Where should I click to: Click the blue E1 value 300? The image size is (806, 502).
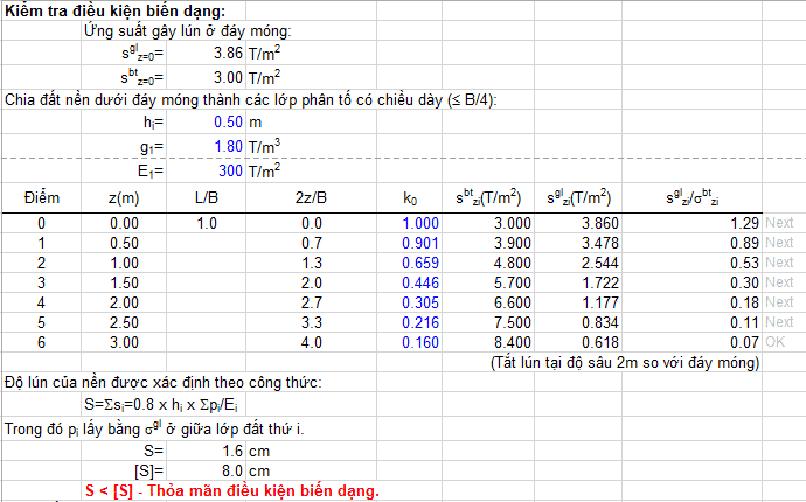point(231,171)
